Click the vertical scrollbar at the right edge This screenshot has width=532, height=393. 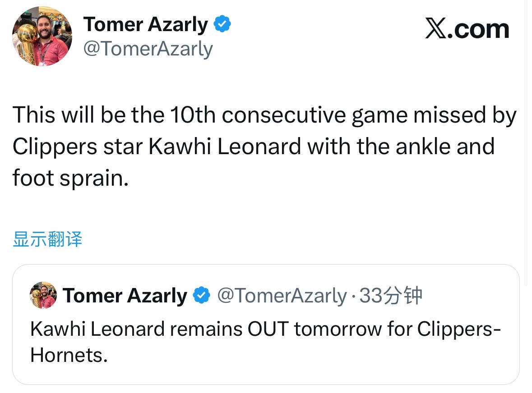coord(527,135)
